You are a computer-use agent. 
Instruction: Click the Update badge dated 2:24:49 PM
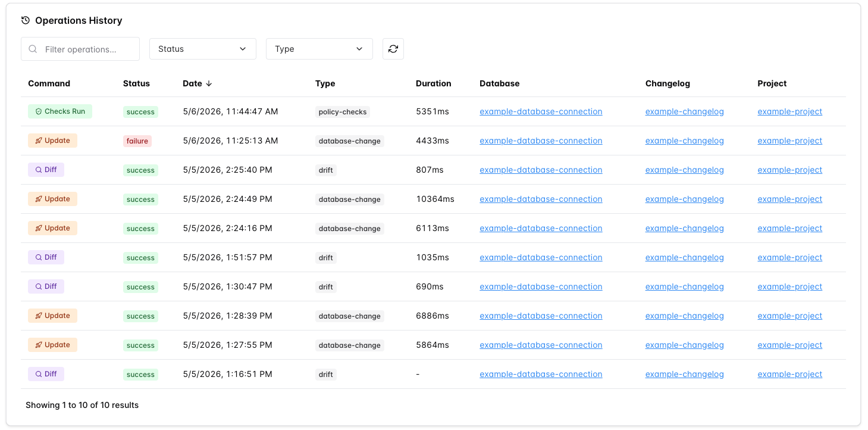tap(53, 199)
